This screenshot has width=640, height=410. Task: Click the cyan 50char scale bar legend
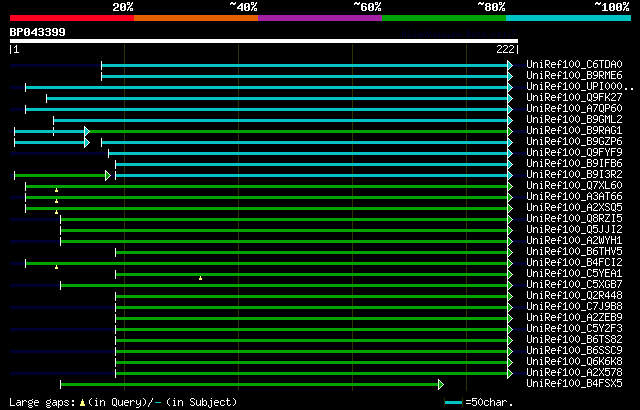pyautogui.click(x=453, y=403)
